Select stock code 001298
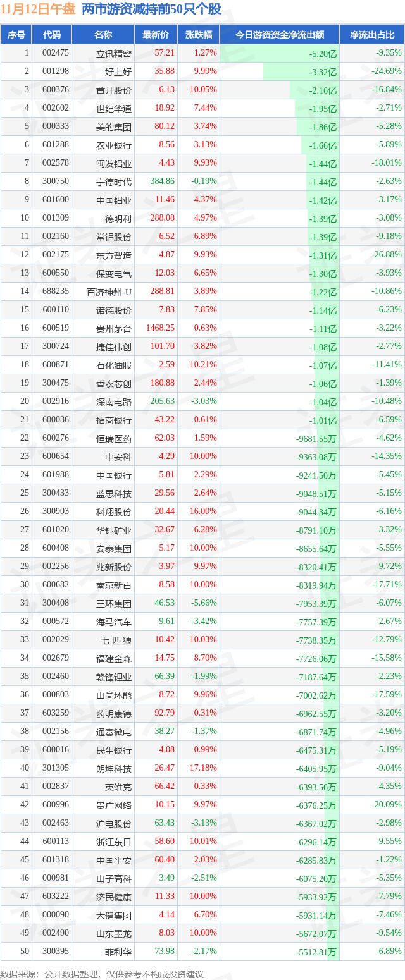 point(56,71)
